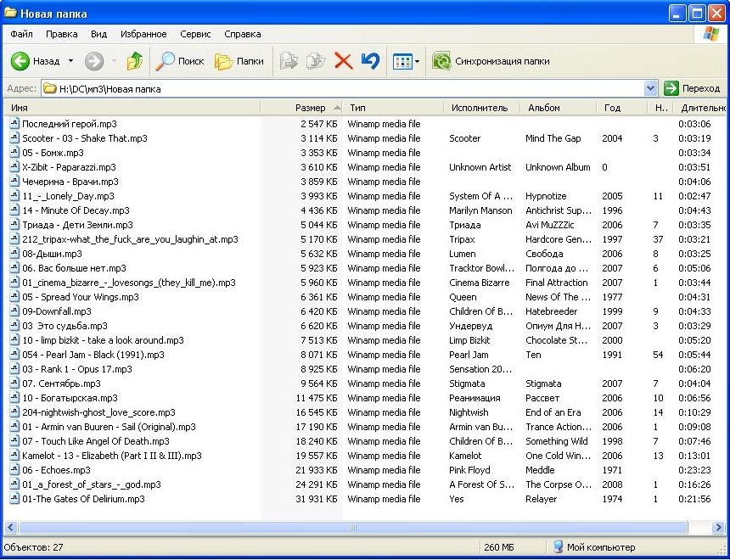The width and height of the screenshot is (730, 560).
Task: Click the scroll right arrow
Action: coord(718,528)
